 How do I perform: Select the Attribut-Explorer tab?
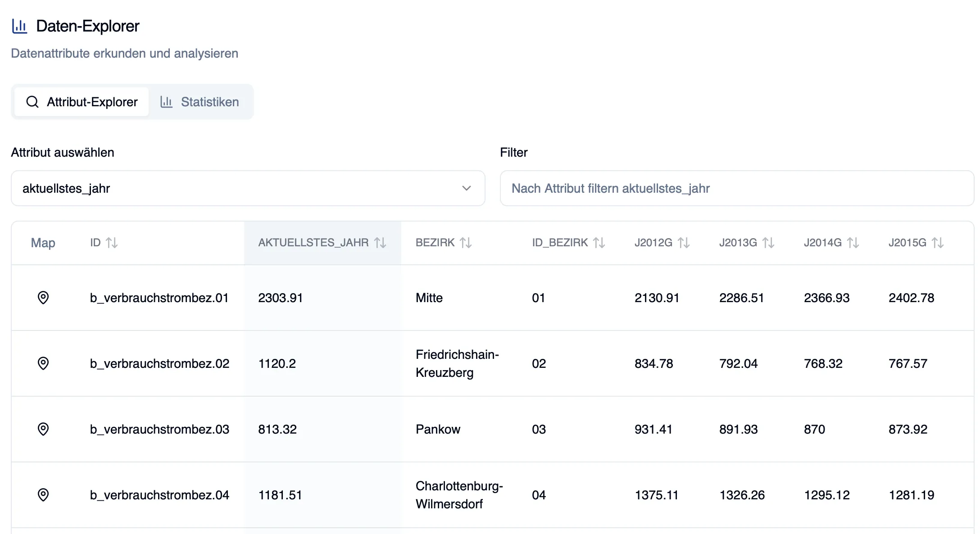coord(82,102)
